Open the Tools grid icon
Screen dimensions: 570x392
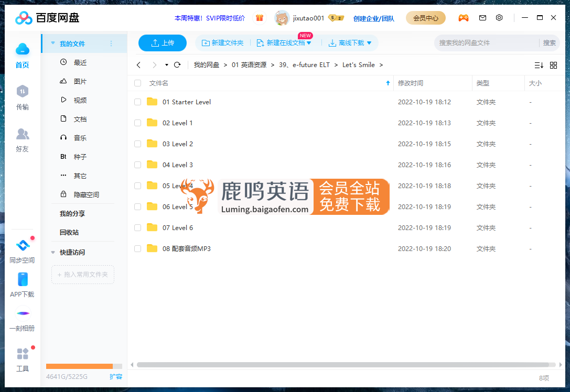pyautogui.click(x=23, y=354)
